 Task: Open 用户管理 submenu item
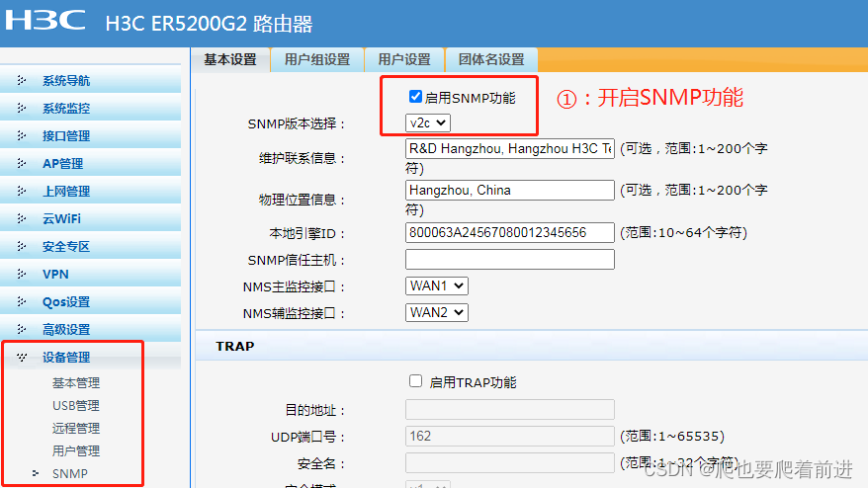pyautogui.click(x=76, y=450)
